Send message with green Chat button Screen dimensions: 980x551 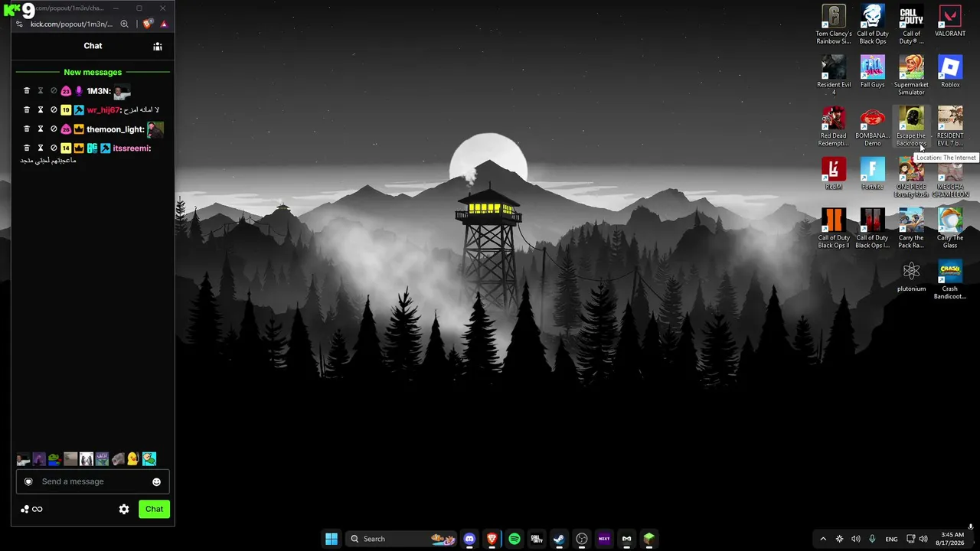(154, 509)
